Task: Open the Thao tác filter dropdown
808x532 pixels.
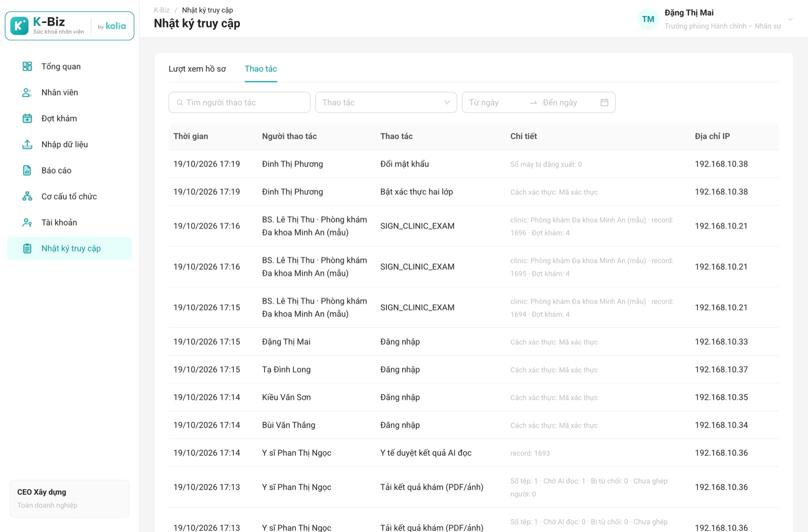Action: [x=386, y=102]
